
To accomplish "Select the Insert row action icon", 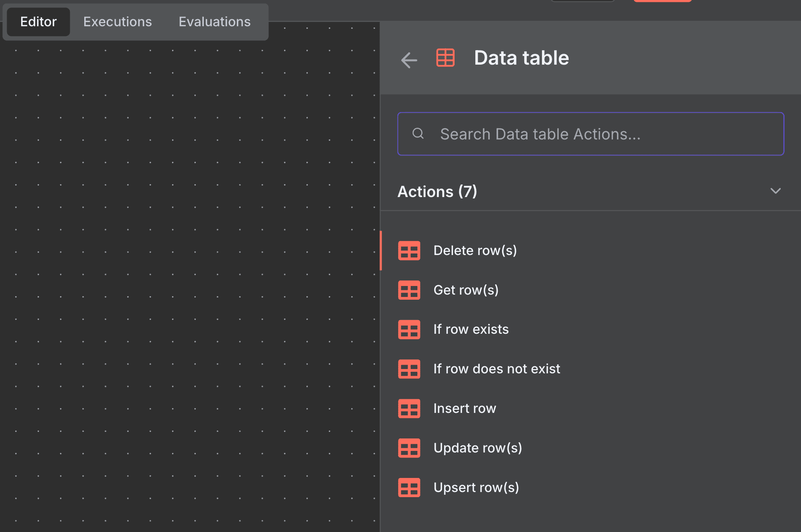I will coord(409,409).
